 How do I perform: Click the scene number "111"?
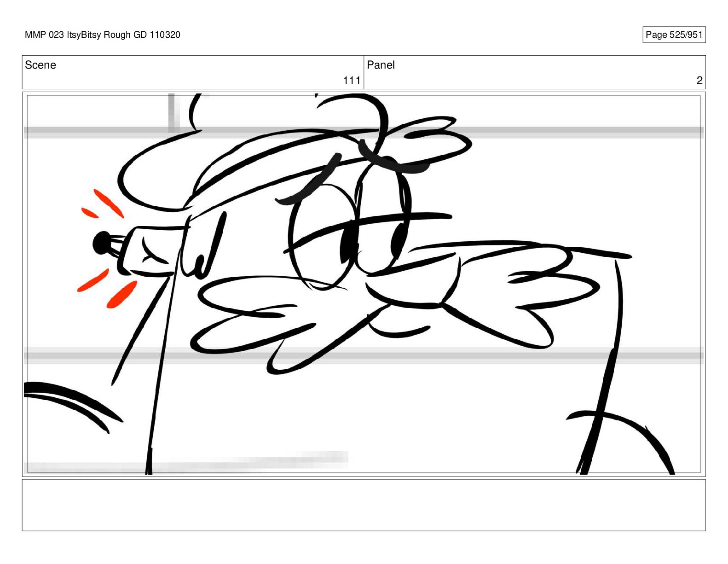pos(352,81)
